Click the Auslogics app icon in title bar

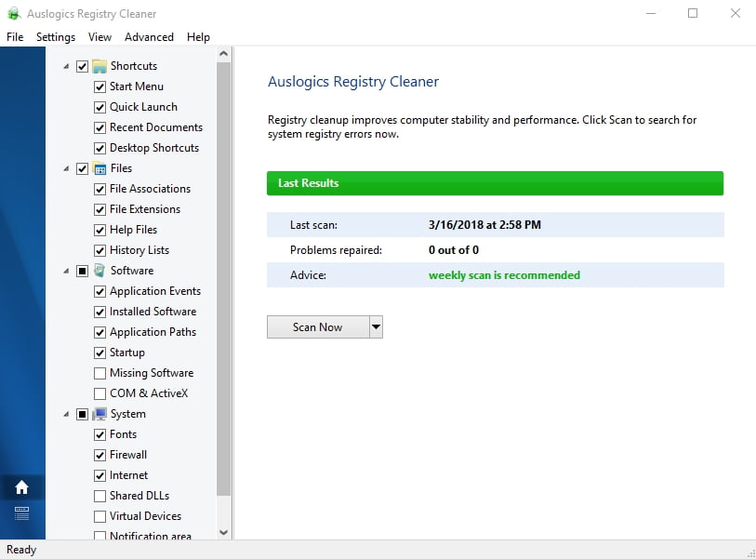(14, 14)
